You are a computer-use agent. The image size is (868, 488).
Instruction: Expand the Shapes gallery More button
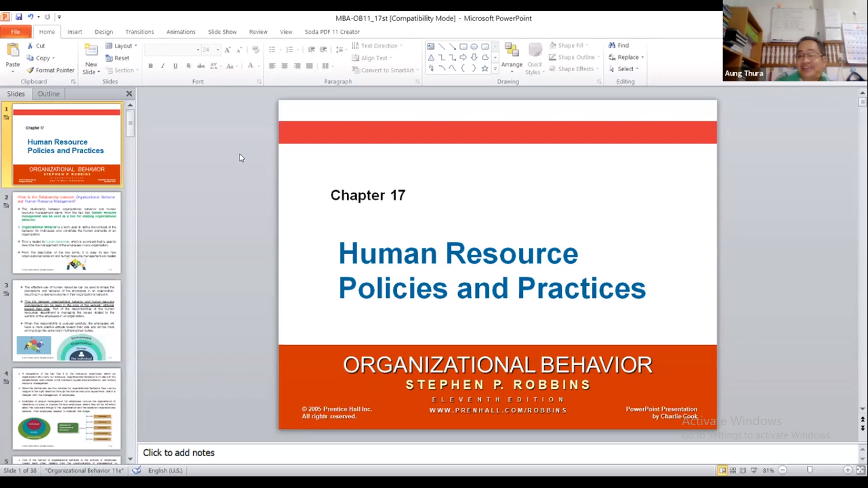pos(495,69)
